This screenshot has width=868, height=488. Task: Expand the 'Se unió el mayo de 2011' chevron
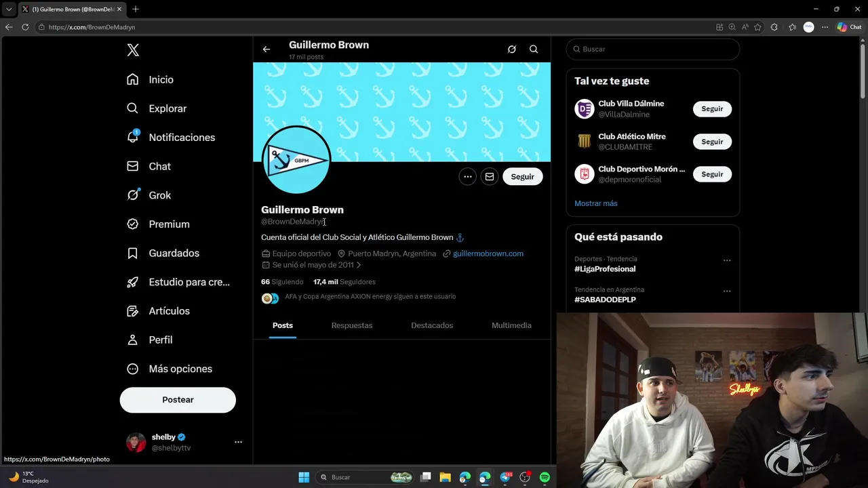(x=359, y=265)
